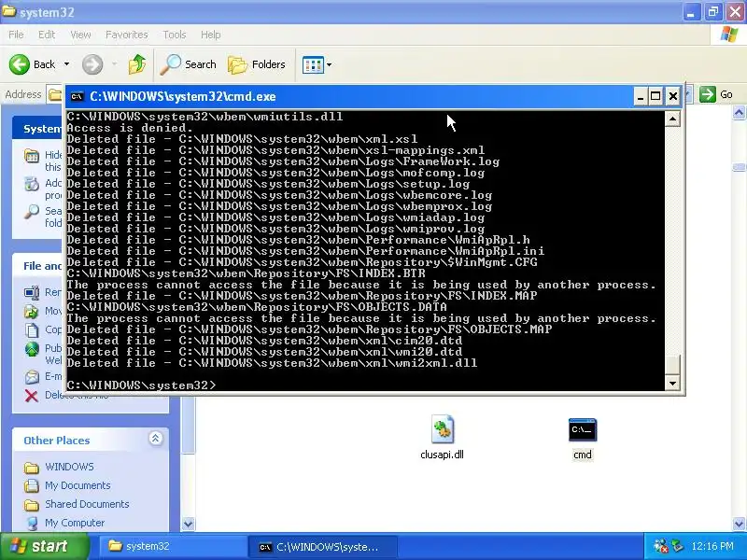747x560 pixels.
Task: Click the Windows flag logo in menu bar
Action: (728, 35)
